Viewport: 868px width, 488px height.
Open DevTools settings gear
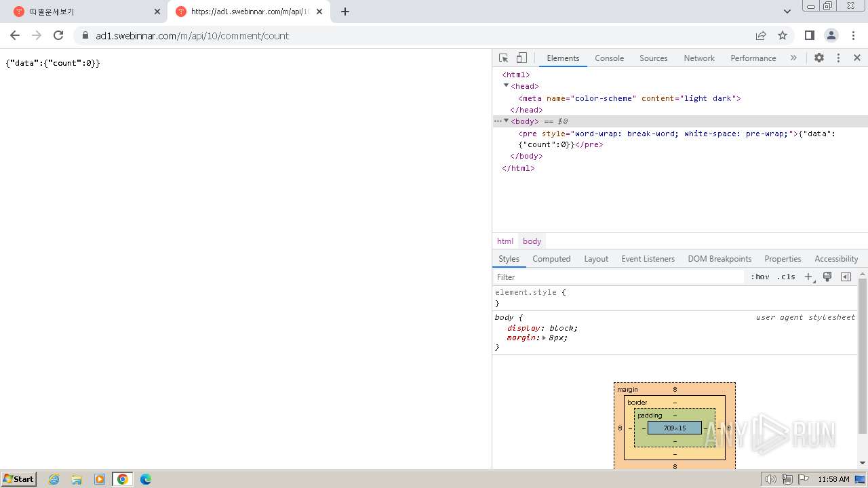[x=819, y=58]
